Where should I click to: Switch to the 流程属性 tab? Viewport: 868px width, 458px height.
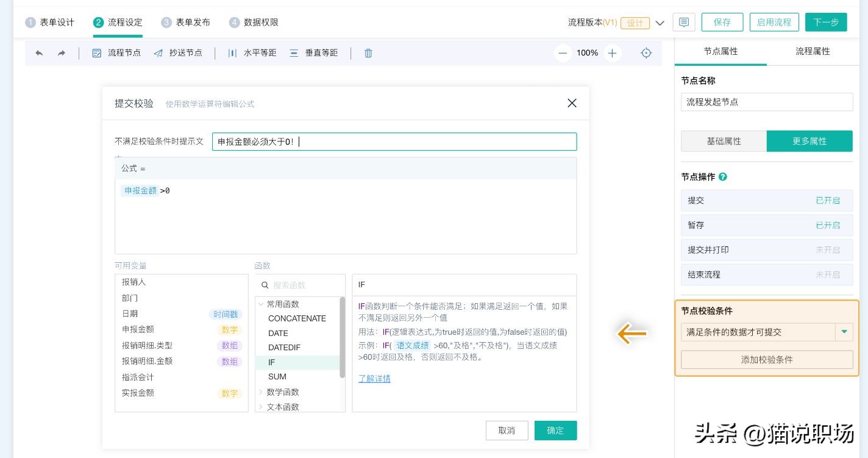click(x=812, y=52)
